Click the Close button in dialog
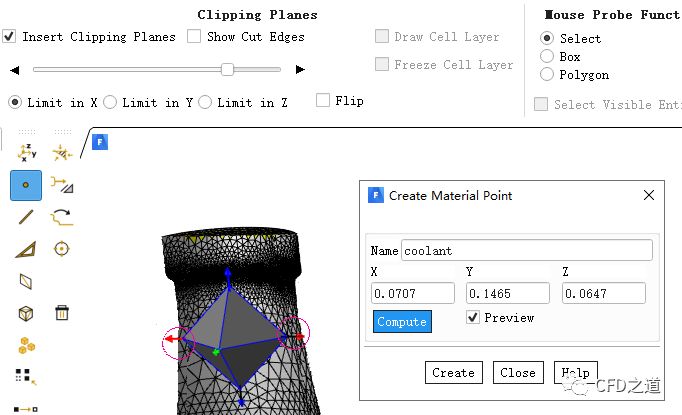 pos(518,372)
